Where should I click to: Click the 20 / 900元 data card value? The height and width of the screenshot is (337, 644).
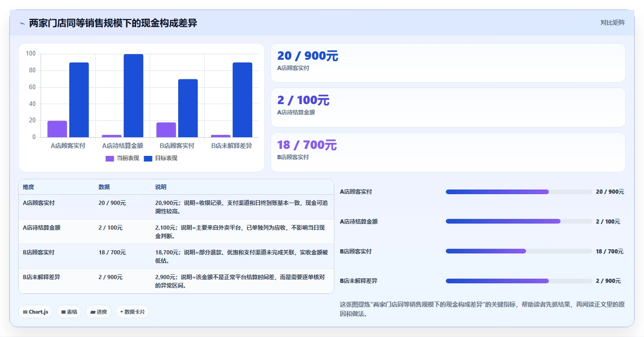[x=307, y=56]
